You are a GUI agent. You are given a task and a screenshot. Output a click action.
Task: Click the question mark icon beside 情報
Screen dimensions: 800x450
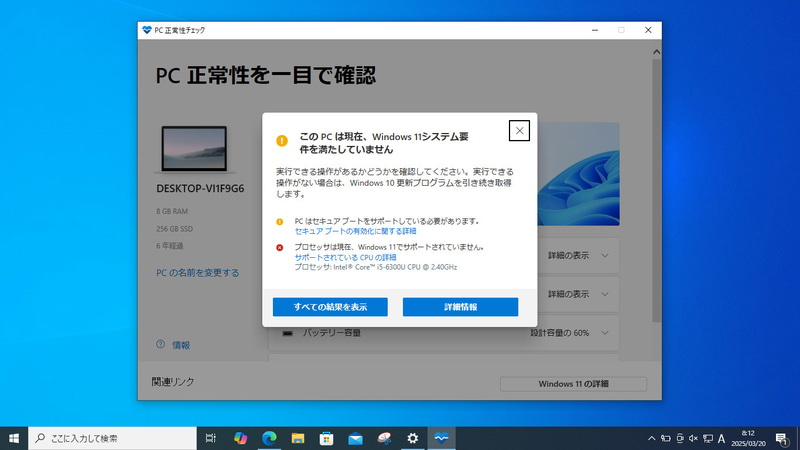[160, 344]
